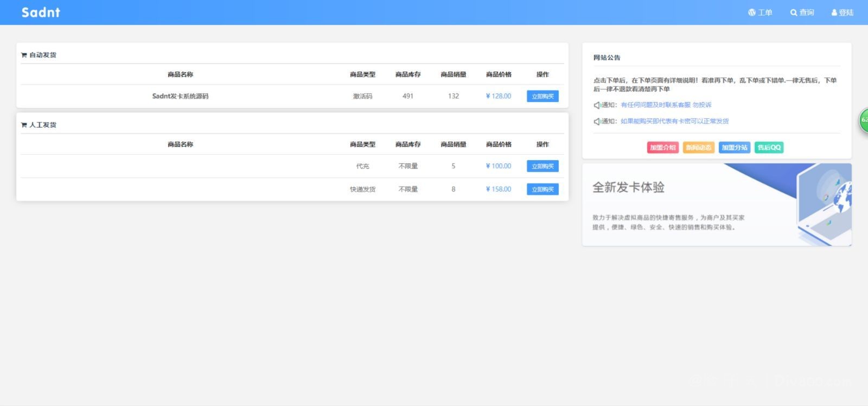Click the blue 加盟分站 button
The image size is (868, 406).
(x=734, y=147)
